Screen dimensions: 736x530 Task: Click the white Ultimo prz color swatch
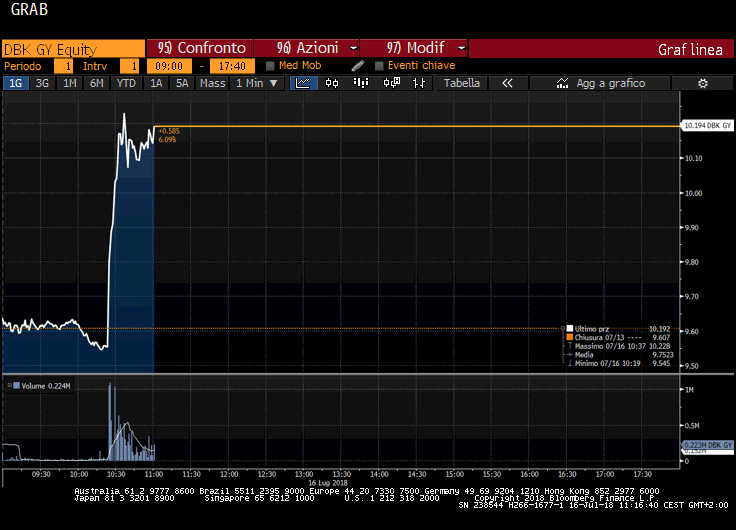[x=570, y=328]
